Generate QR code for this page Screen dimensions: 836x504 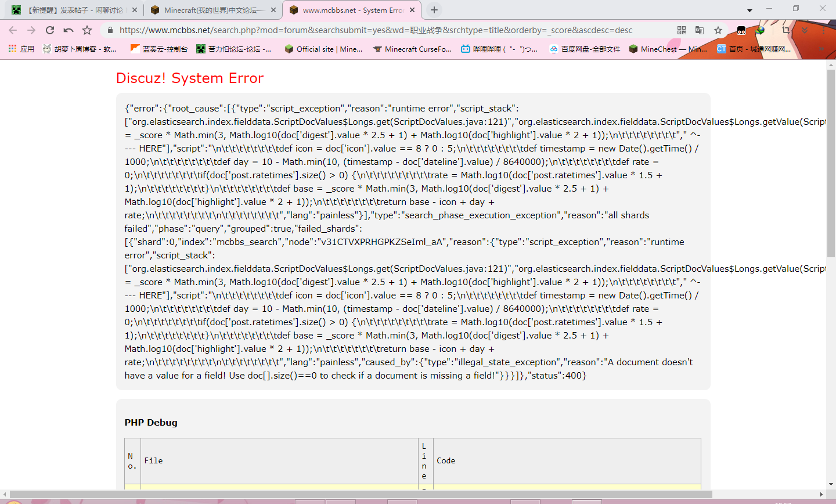682,30
